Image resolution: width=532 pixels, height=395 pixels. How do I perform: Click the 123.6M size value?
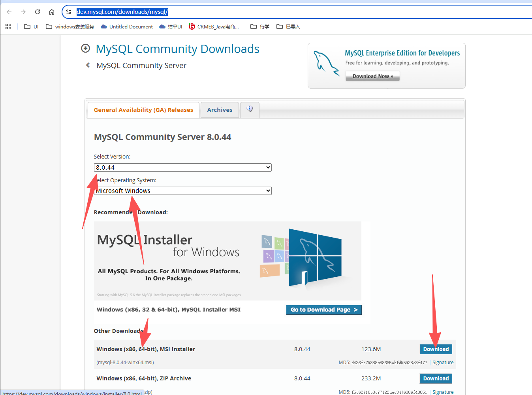pyautogui.click(x=371, y=349)
